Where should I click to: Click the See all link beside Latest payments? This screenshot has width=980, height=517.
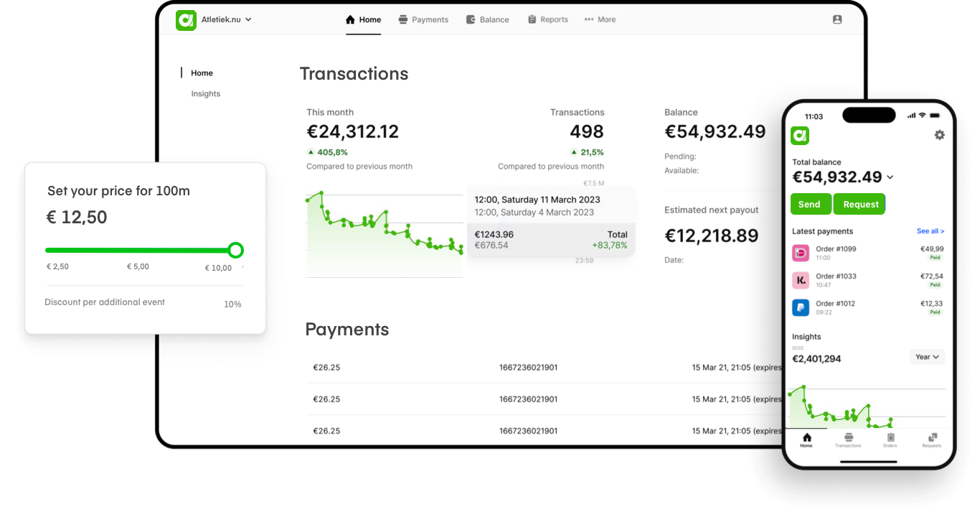[x=930, y=230]
